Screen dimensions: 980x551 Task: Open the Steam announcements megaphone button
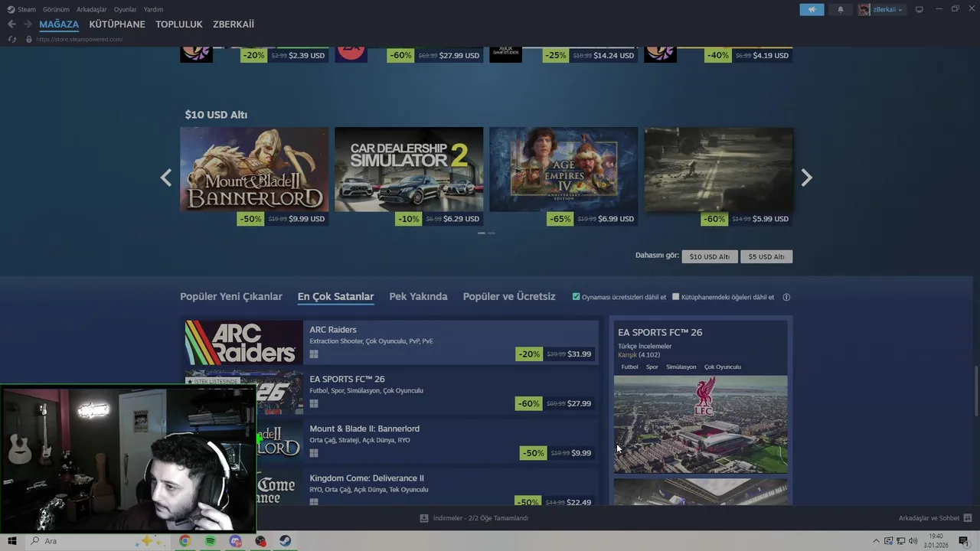tap(812, 9)
